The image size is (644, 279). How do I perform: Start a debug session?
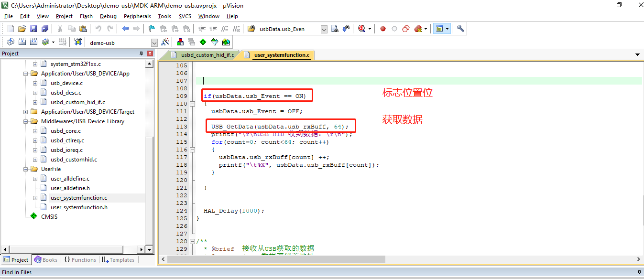pyautogui.click(x=361, y=28)
